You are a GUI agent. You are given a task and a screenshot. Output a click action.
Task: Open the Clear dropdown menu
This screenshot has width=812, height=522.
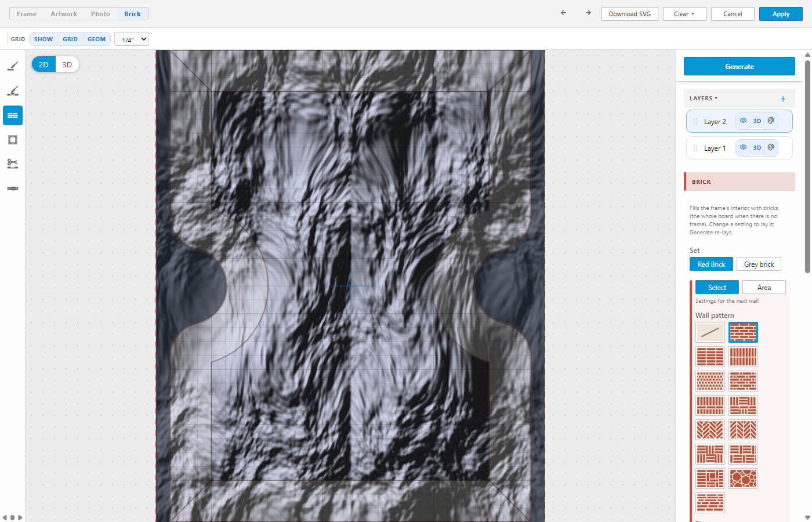pyautogui.click(x=684, y=14)
